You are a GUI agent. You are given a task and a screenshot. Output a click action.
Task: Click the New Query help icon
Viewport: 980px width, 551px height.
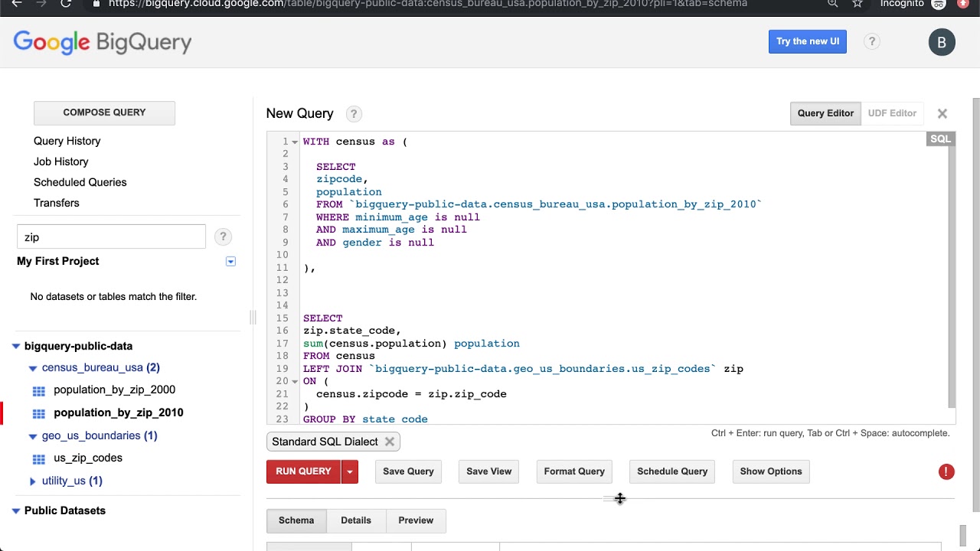coord(353,114)
